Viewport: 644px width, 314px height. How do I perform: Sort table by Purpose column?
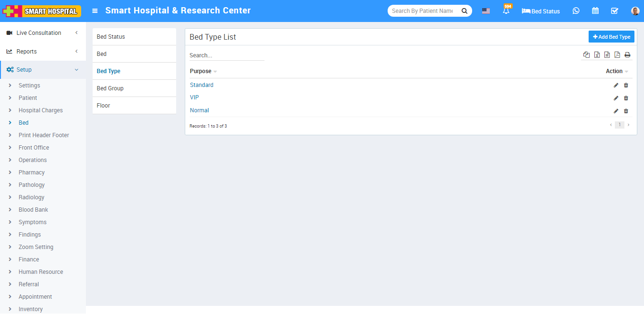[x=201, y=71]
